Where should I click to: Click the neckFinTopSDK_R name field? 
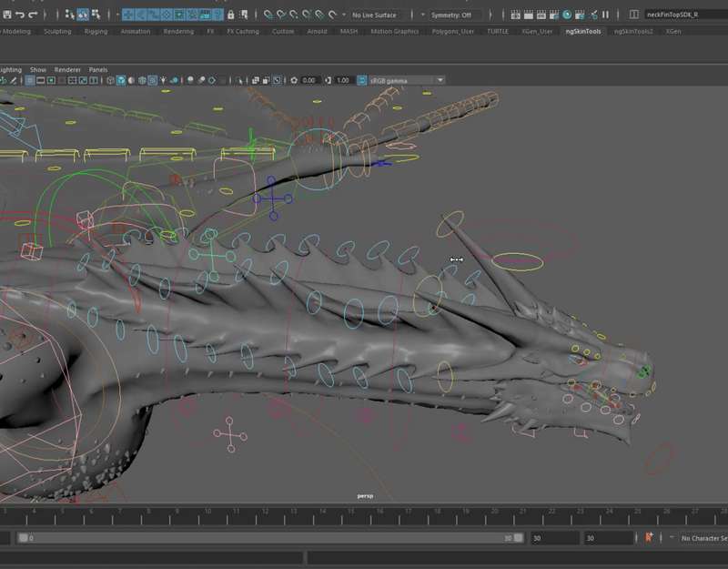pyautogui.click(x=686, y=15)
